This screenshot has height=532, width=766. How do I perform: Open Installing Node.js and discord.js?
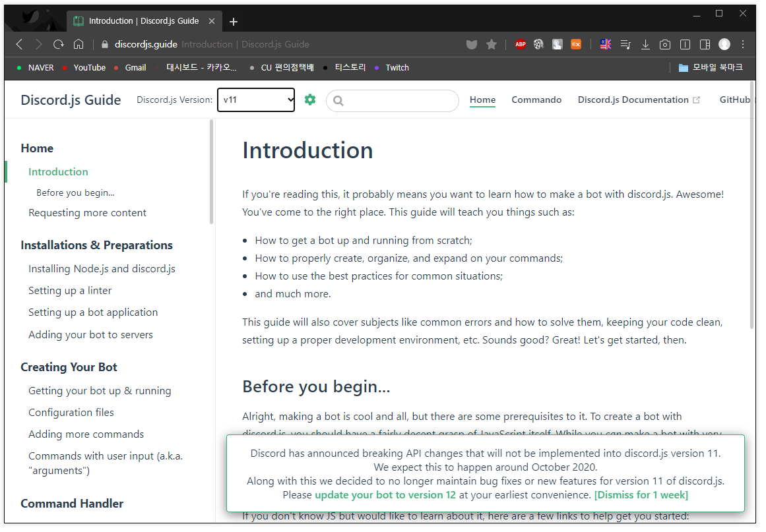(x=102, y=269)
